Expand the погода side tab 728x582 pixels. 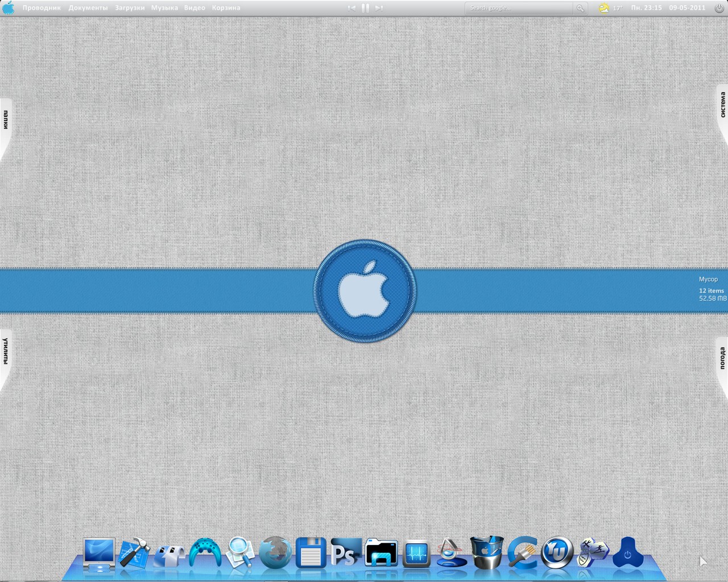point(722,358)
